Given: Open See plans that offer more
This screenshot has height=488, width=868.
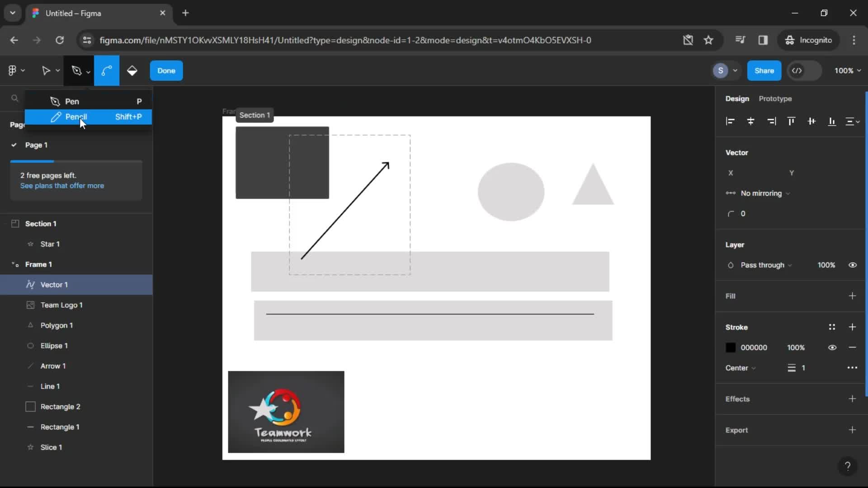Looking at the screenshot, I should [x=62, y=185].
